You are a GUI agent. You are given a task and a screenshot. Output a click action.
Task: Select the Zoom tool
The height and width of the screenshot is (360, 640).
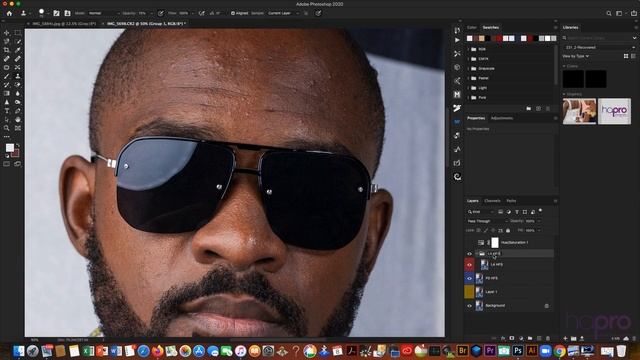[7, 128]
